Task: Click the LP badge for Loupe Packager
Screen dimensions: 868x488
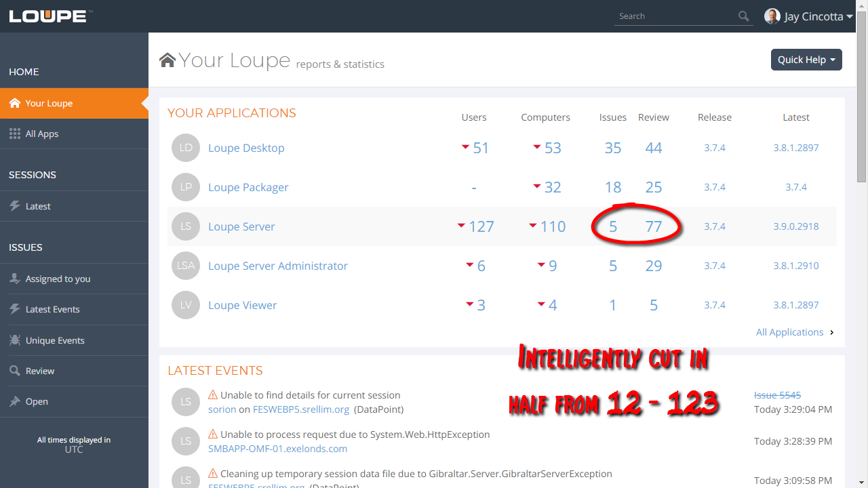Action: pyautogui.click(x=186, y=187)
